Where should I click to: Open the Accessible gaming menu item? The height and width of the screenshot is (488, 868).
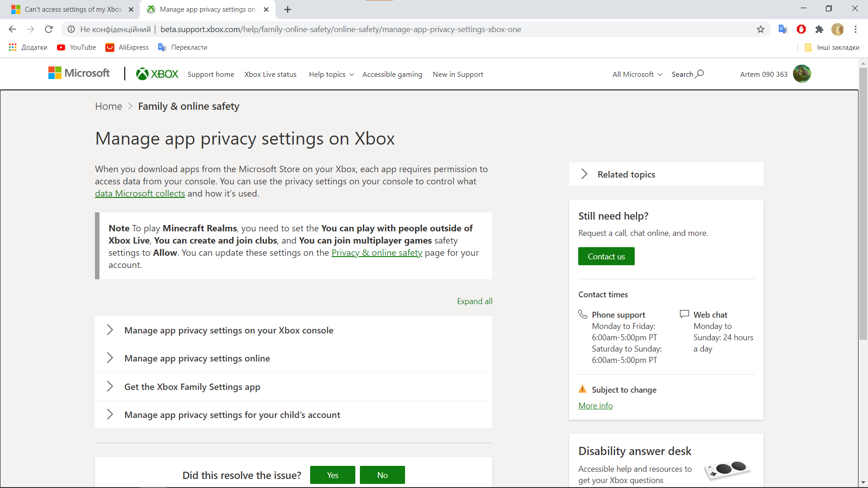(392, 75)
